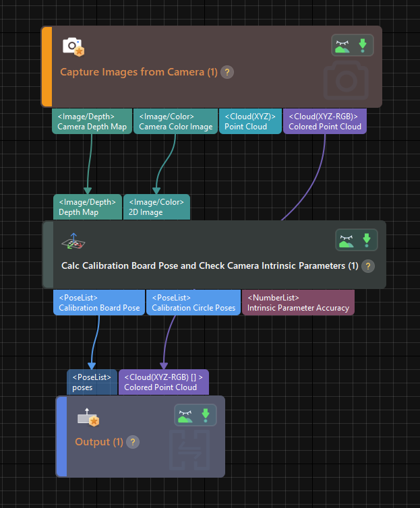Image resolution: width=420 pixels, height=508 pixels.
Task: Toggle visualization output on the Output step
Action: (x=185, y=415)
